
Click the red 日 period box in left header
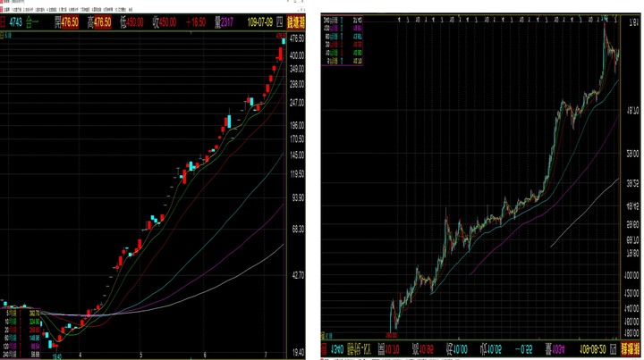pos(3,22)
